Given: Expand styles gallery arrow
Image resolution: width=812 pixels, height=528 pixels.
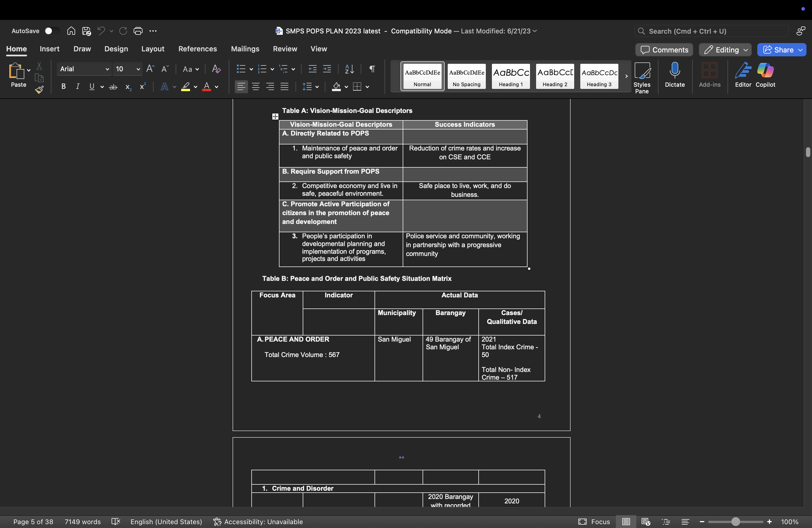Looking at the screenshot, I should tap(626, 76).
